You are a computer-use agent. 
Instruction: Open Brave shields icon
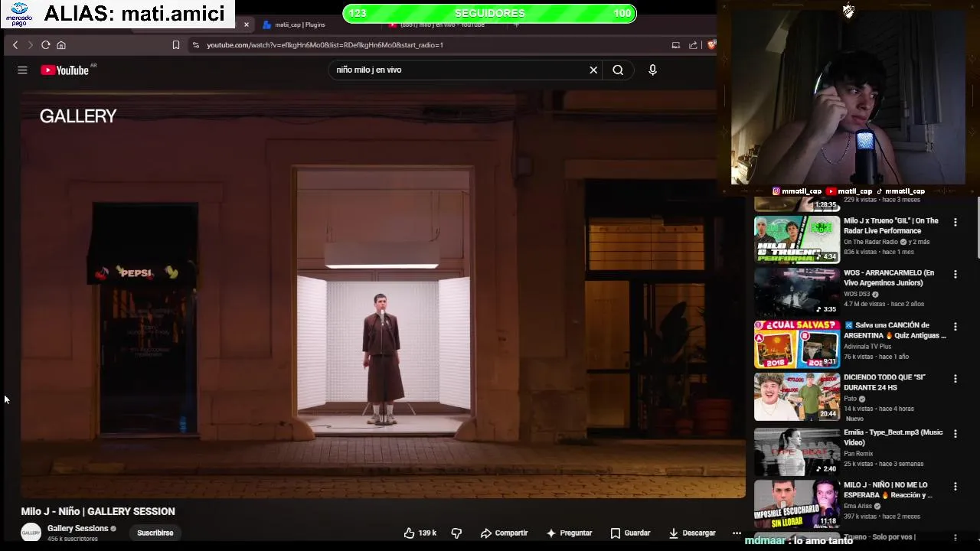[x=711, y=45]
